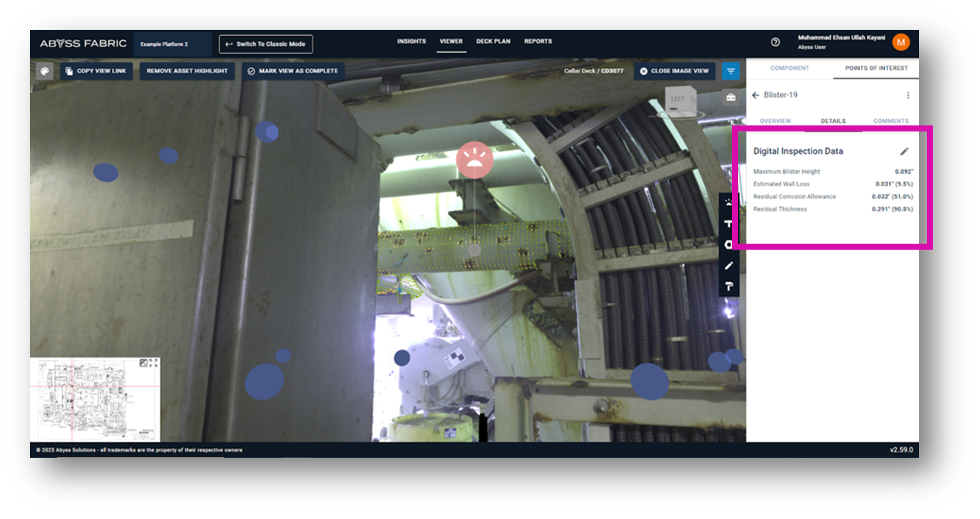Open the Comments tab
The image size is (980, 519).
[891, 121]
